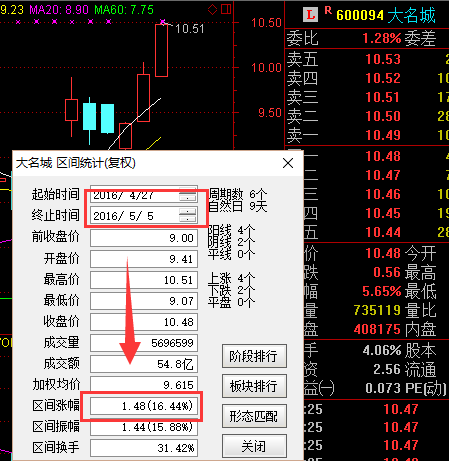Click 终止时间 spinner down arrow
The height and width of the screenshot is (461, 449).
188,219
